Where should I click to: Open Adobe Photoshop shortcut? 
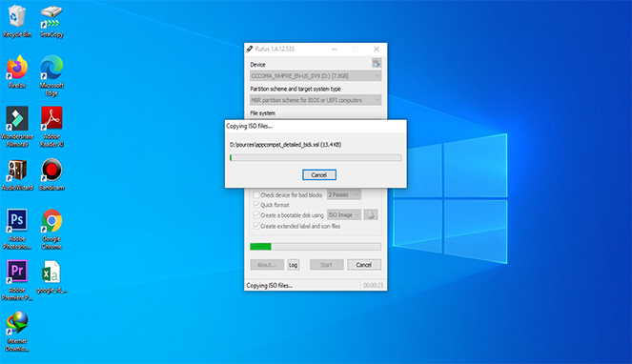click(17, 229)
